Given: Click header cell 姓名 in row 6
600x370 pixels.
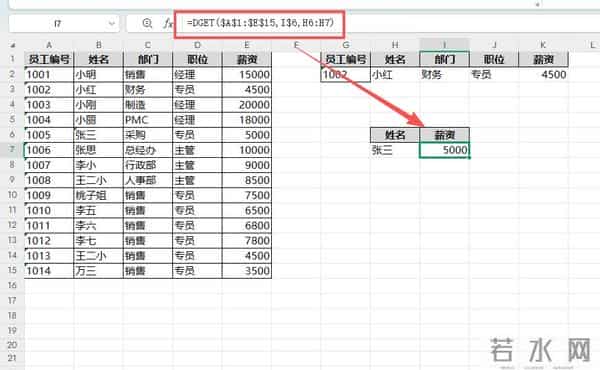Looking at the screenshot, I should [x=395, y=135].
